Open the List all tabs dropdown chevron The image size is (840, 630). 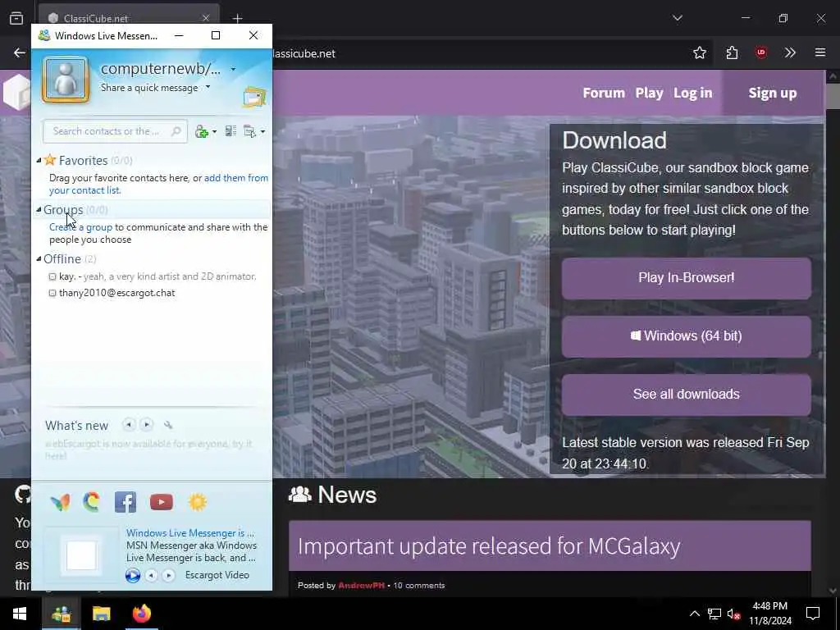click(x=677, y=18)
